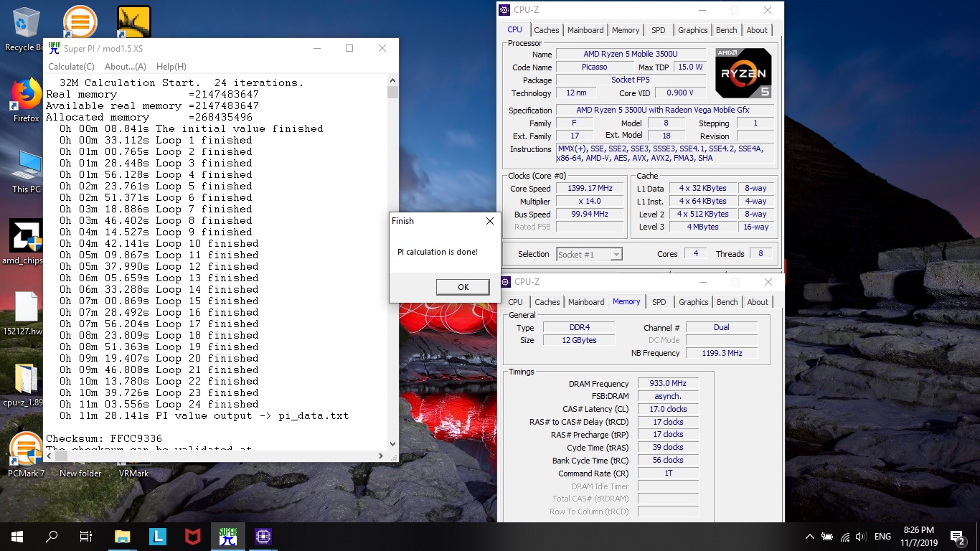
Task: Launch PCMark 7 desktop shortcut
Action: [26, 448]
